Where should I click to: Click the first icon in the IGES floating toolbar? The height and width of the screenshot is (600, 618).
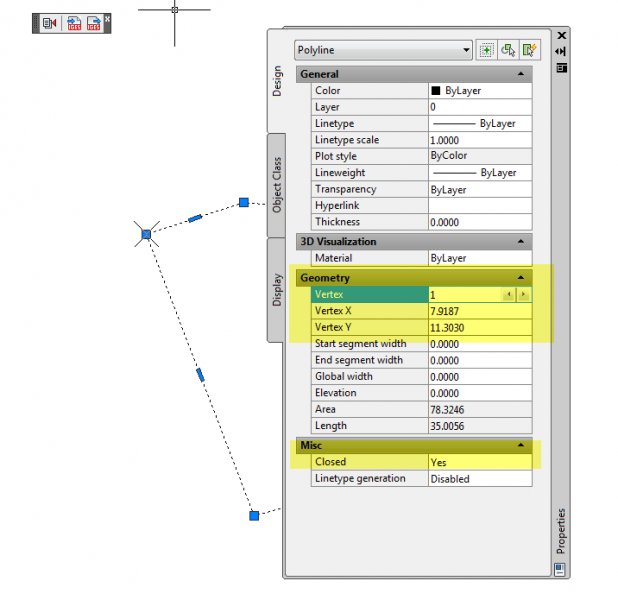point(50,23)
